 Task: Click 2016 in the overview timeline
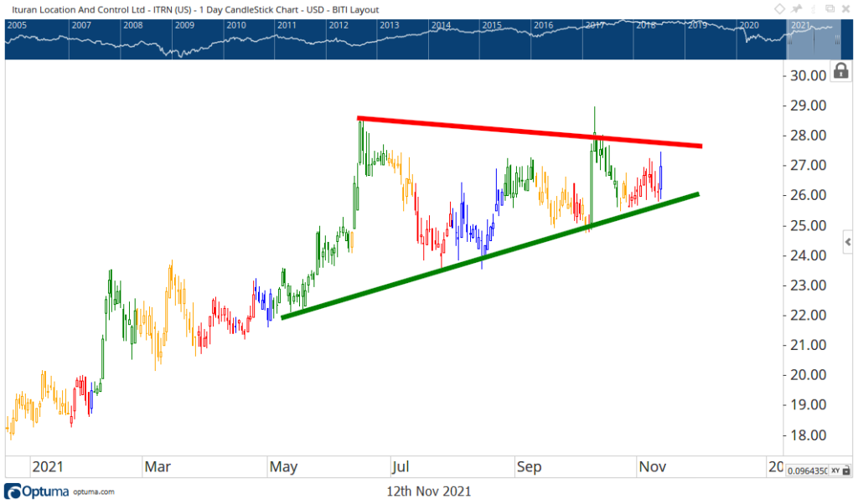coord(543,25)
